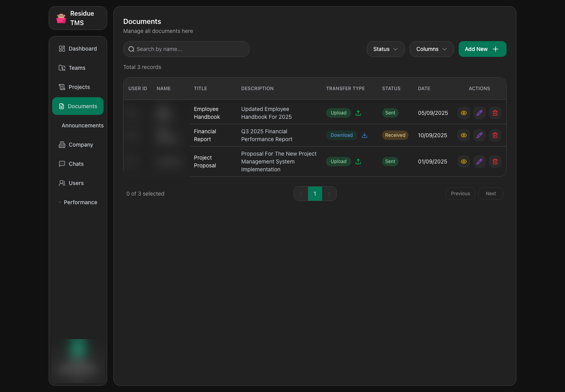Sort by the DATE column header

coord(424,89)
